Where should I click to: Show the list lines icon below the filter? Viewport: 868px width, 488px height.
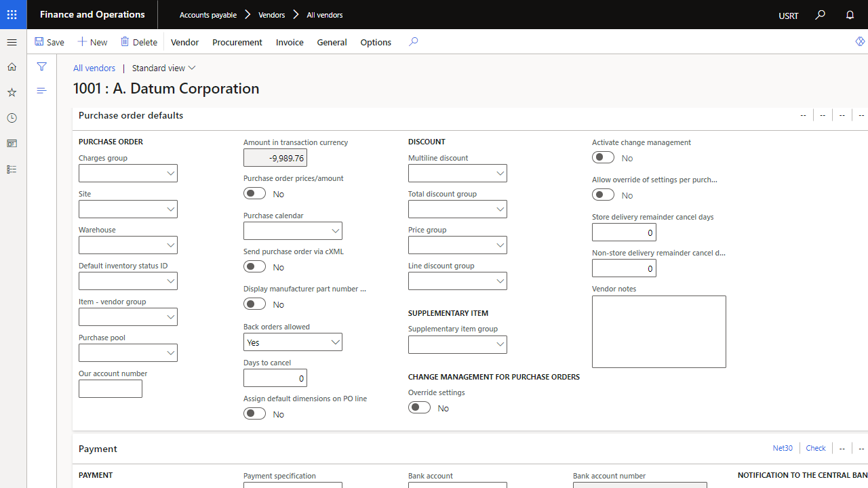pyautogui.click(x=41, y=91)
